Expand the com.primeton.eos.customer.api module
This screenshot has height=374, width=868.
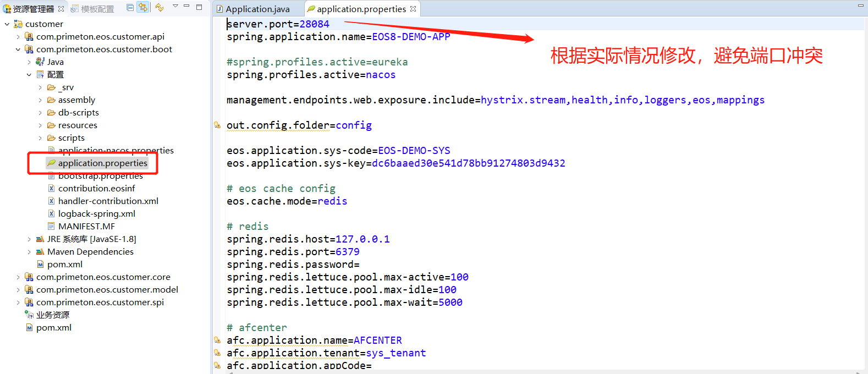(x=18, y=37)
